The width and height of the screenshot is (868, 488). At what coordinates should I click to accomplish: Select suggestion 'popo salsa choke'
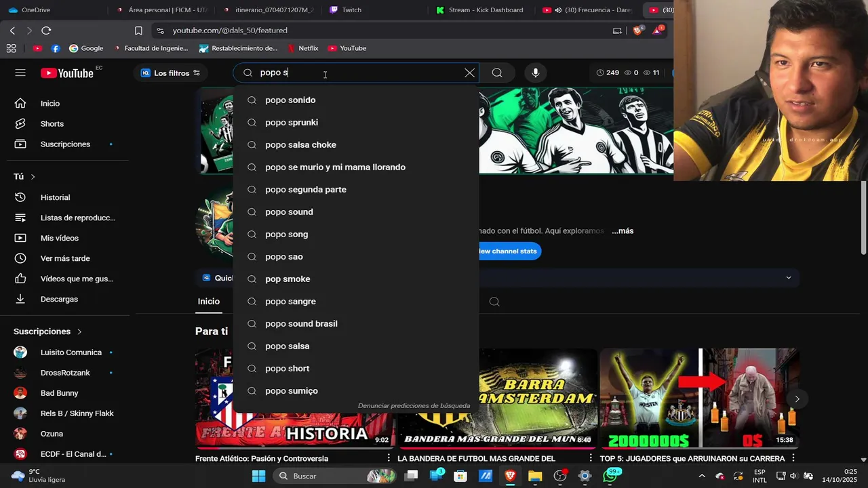point(356,145)
